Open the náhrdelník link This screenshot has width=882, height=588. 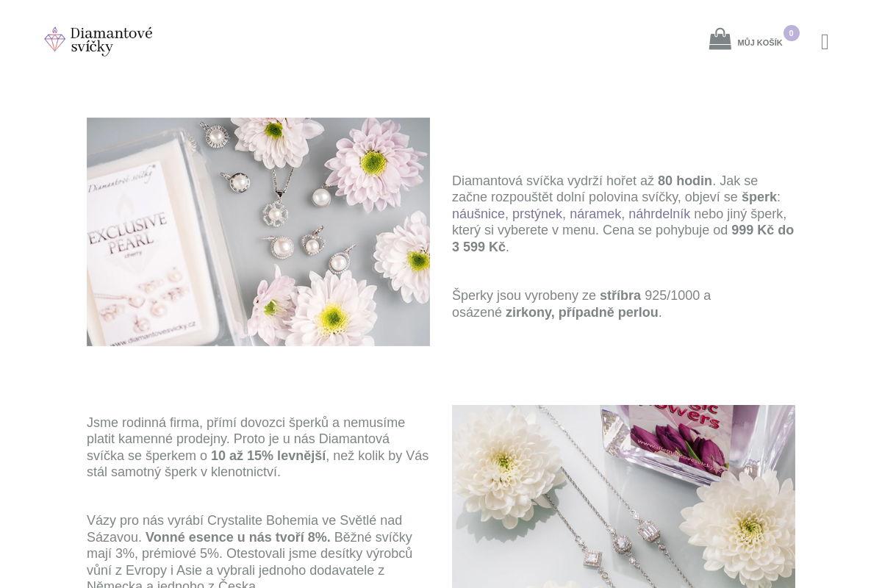659,214
